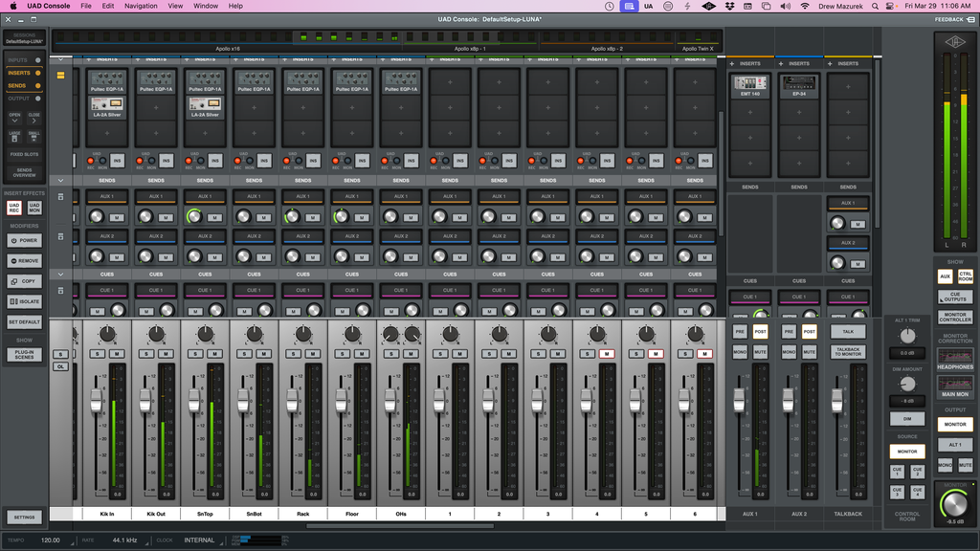Click the yellow inserts view icon in gutter
Viewport: 980px width, 551px height.
60,75
